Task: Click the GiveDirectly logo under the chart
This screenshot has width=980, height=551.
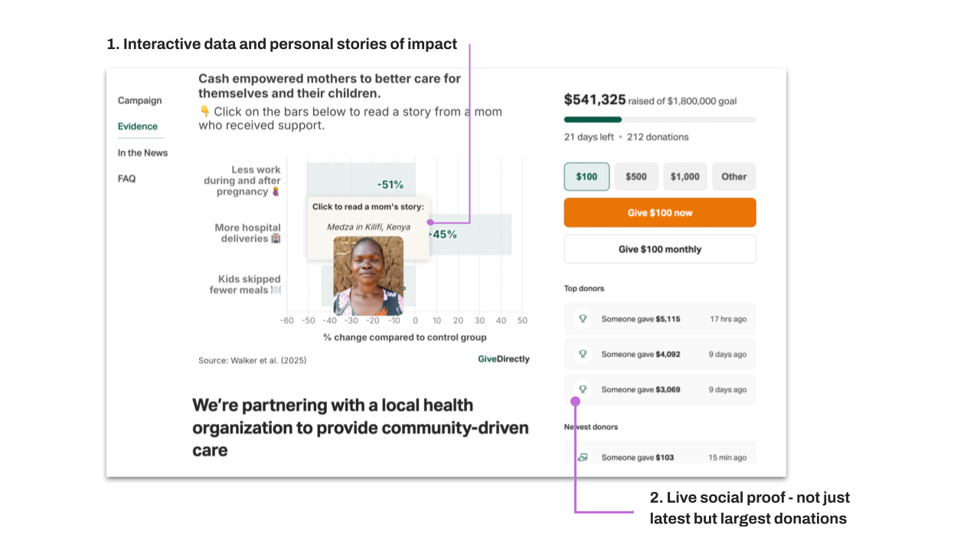Action: tap(503, 359)
